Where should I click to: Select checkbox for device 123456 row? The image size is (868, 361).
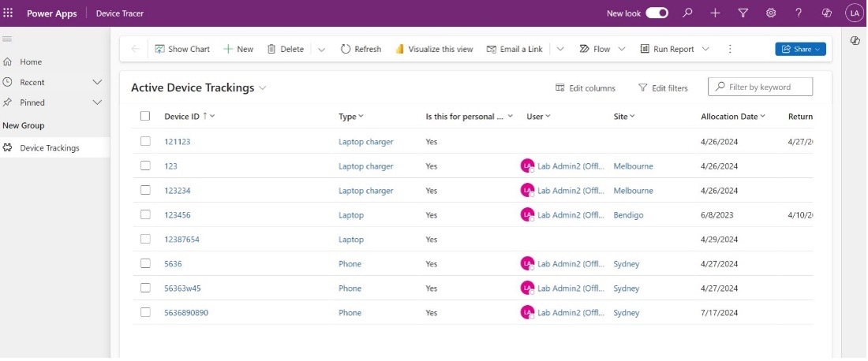pyautogui.click(x=145, y=214)
